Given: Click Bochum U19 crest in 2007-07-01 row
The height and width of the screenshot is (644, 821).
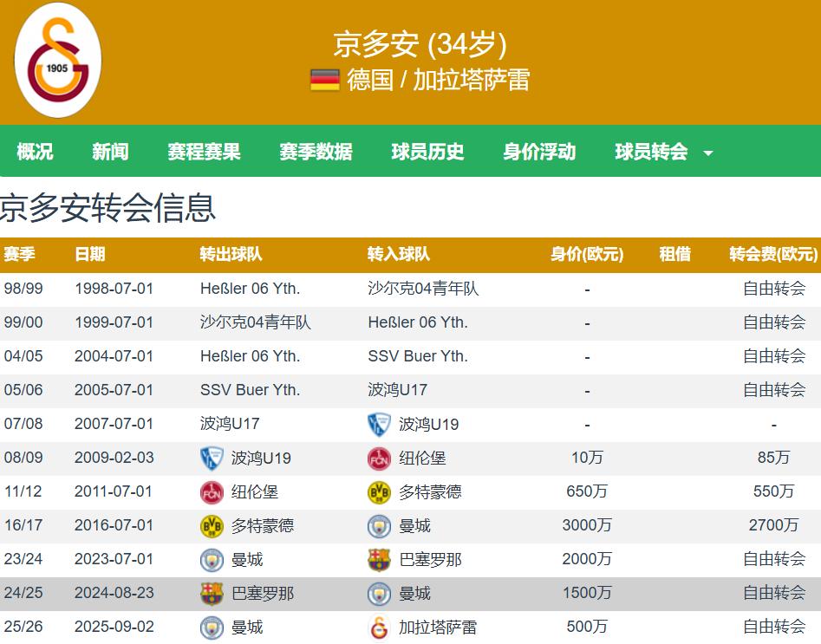Looking at the screenshot, I should [x=379, y=424].
